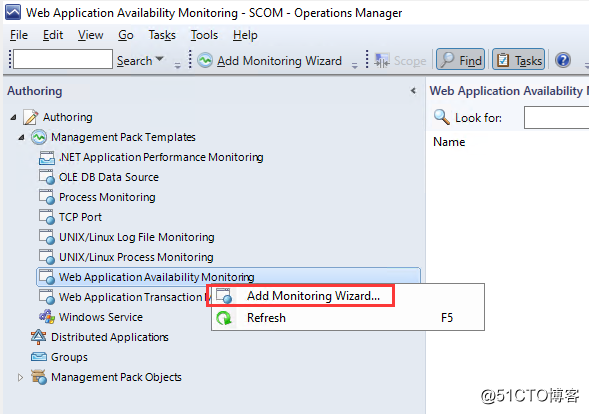Image resolution: width=589 pixels, height=414 pixels.
Task: Click Process Monitoring template icon
Action: [47, 197]
